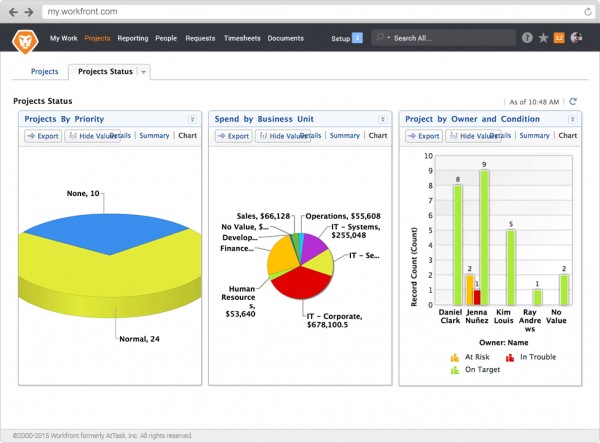Image resolution: width=600 pixels, height=443 pixels.
Task: Switch to the Projects tab
Action: [x=44, y=72]
